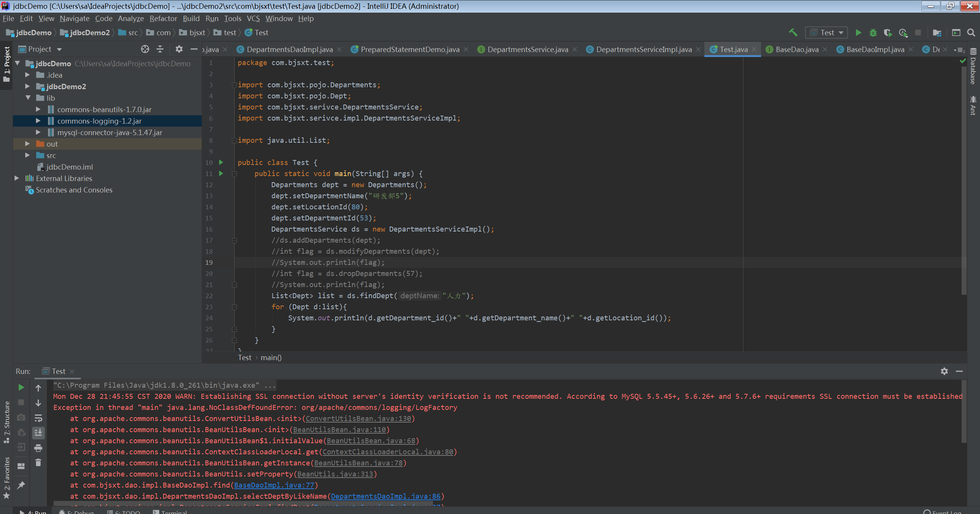Rerun Test in the Run panel
Image resolution: width=980 pixels, height=514 pixels.
pos(21,387)
